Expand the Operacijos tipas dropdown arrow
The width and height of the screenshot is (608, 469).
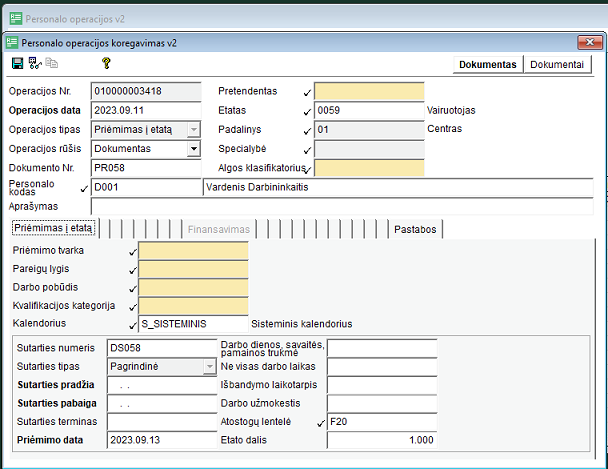pos(194,130)
